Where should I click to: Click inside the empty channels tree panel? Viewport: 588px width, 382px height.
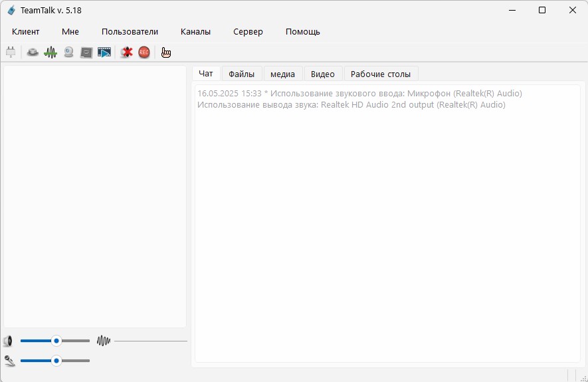95,197
